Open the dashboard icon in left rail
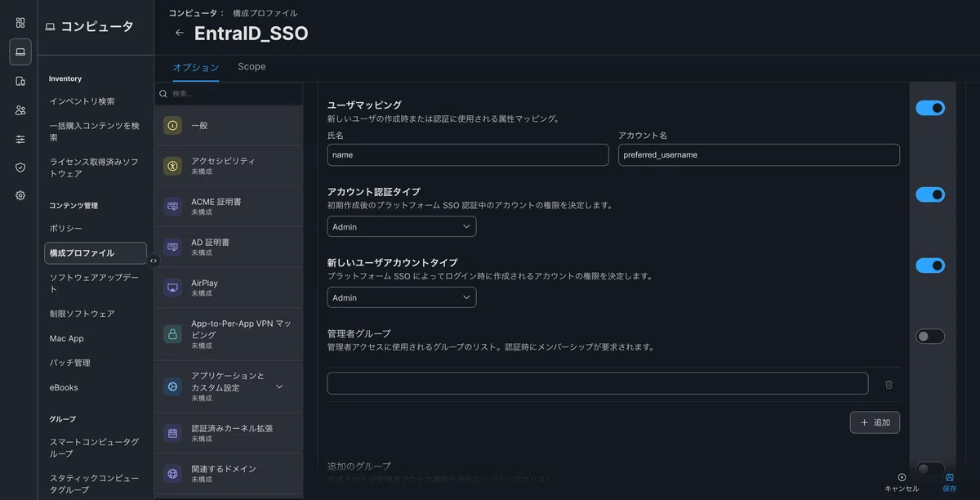The image size is (980, 500). pyautogui.click(x=20, y=23)
